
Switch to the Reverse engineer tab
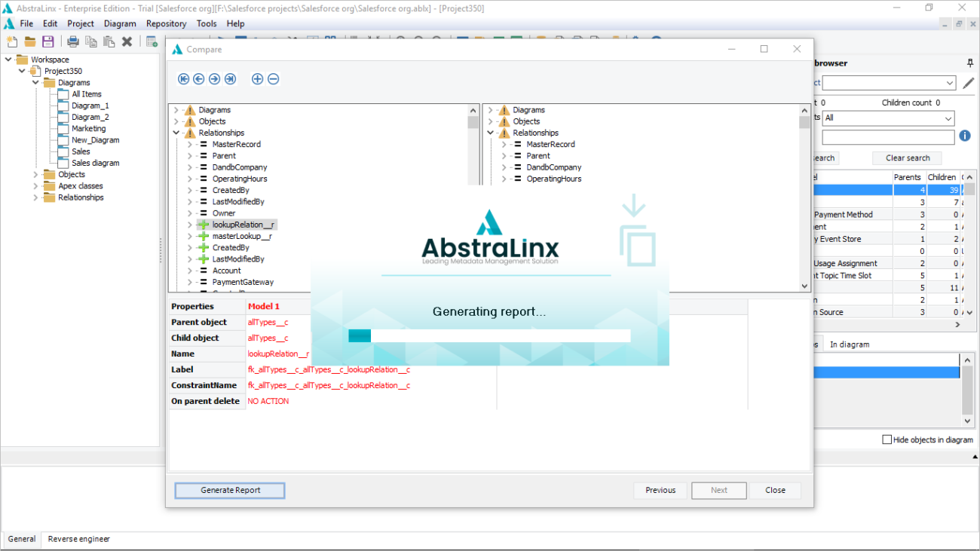(78, 539)
